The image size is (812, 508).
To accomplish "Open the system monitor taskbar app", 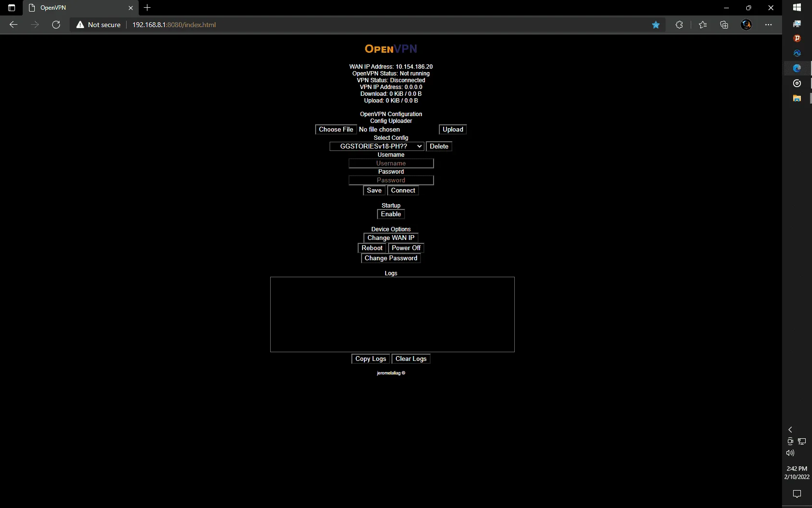I will pos(797,24).
